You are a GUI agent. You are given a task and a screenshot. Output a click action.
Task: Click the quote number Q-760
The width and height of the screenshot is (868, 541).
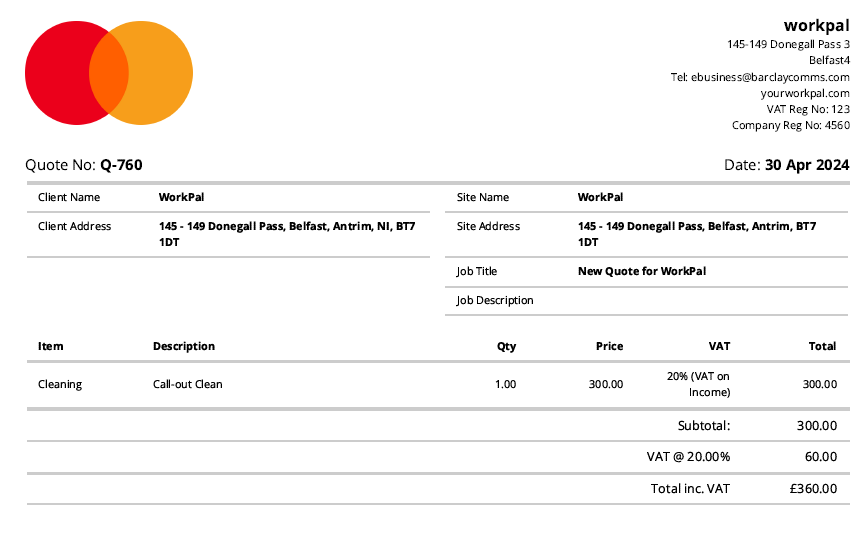[x=121, y=165]
